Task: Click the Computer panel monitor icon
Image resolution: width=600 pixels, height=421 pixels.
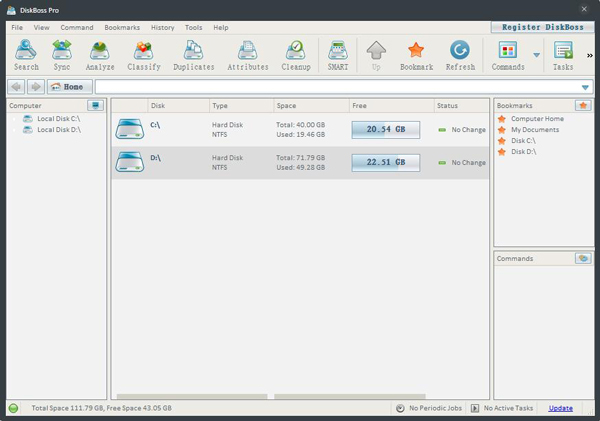Action: click(x=95, y=105)
